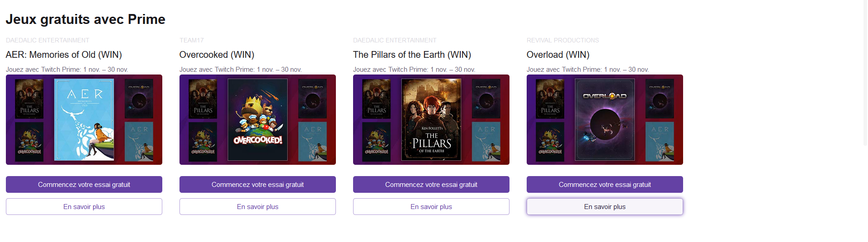Start free trial under AER: Memories of Old
The image size is (868, 242).
(x=84, y=185)
